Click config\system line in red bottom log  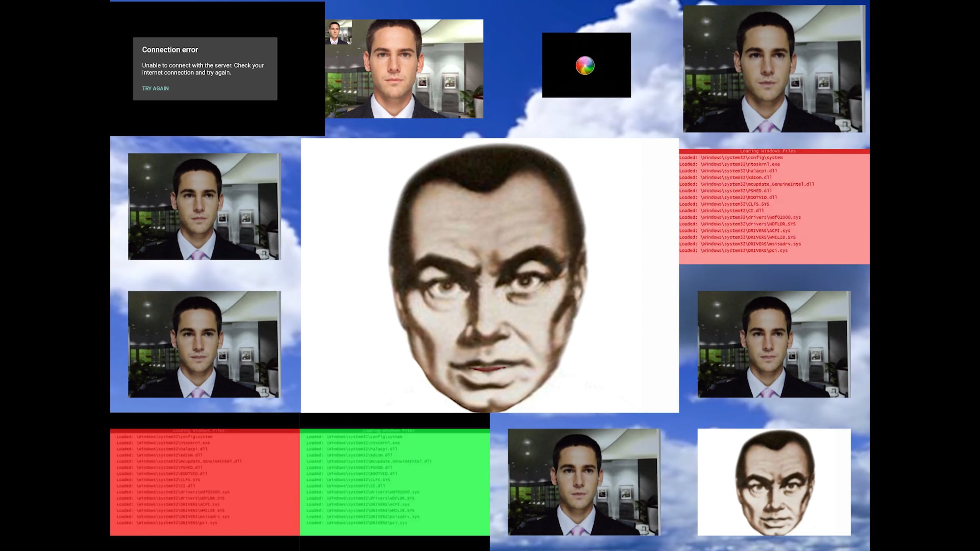[164, 437]
